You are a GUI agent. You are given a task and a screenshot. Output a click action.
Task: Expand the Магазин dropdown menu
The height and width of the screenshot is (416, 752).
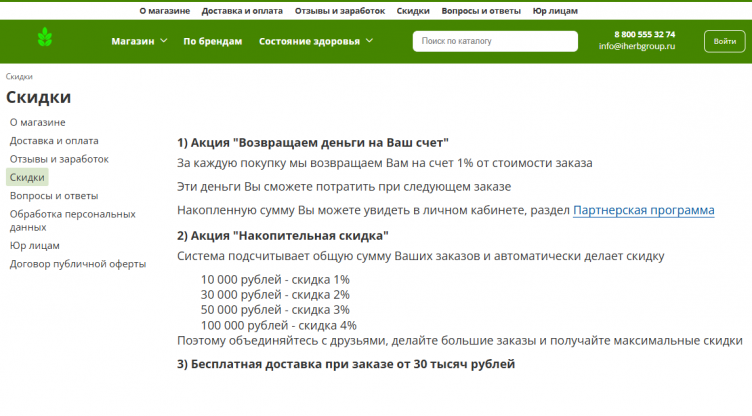[139, 41]
